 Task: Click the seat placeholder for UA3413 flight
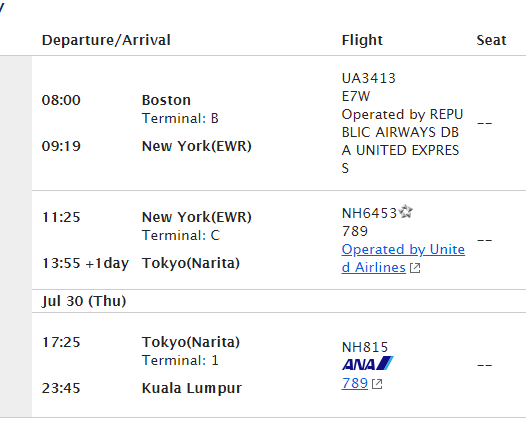click(484, 123)
